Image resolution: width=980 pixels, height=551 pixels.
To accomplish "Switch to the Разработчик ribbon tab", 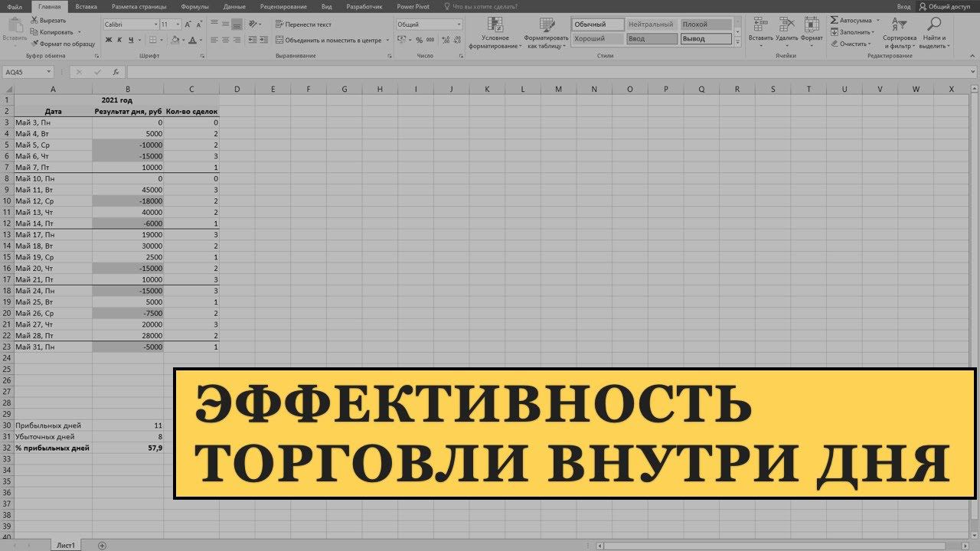I will click(364, 6).
